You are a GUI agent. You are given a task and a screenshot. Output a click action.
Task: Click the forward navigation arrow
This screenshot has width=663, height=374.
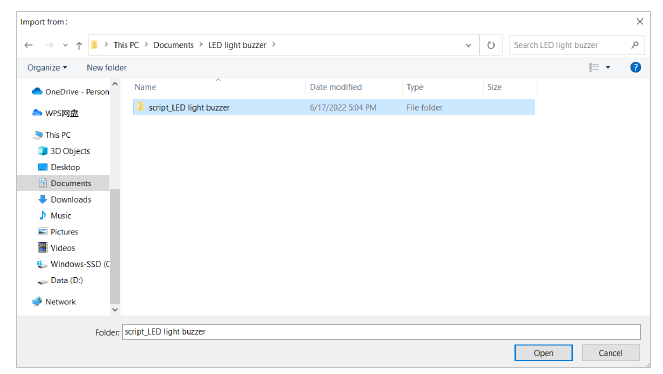(x=49, y=45)
